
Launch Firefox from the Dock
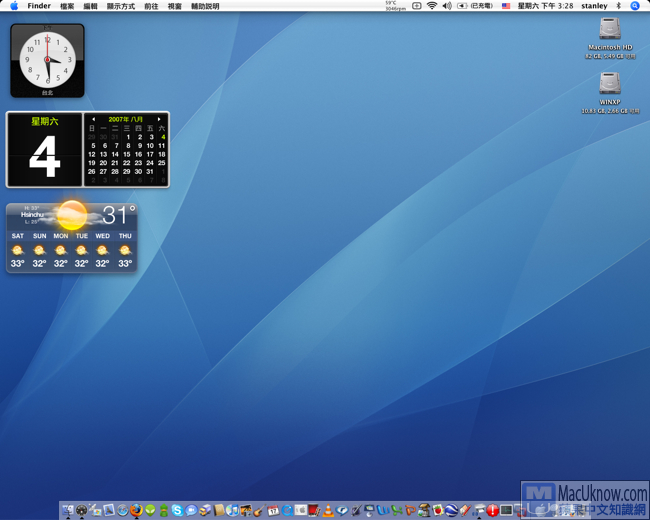[x=136, y=510]
